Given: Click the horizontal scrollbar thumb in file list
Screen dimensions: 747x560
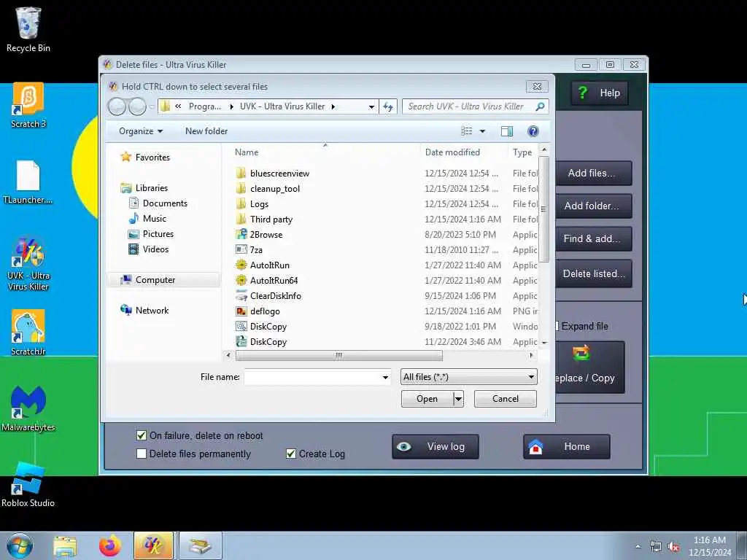Looking at the screenshot, I should click(338, 355).
